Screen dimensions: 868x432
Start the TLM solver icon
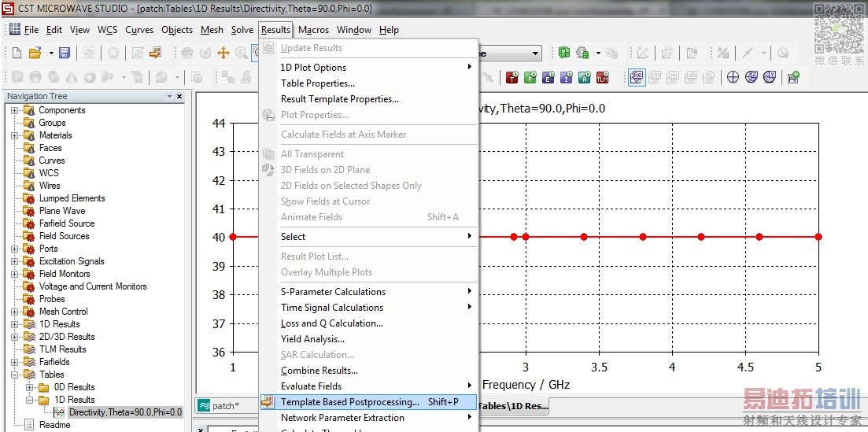(x=603, y=78)
